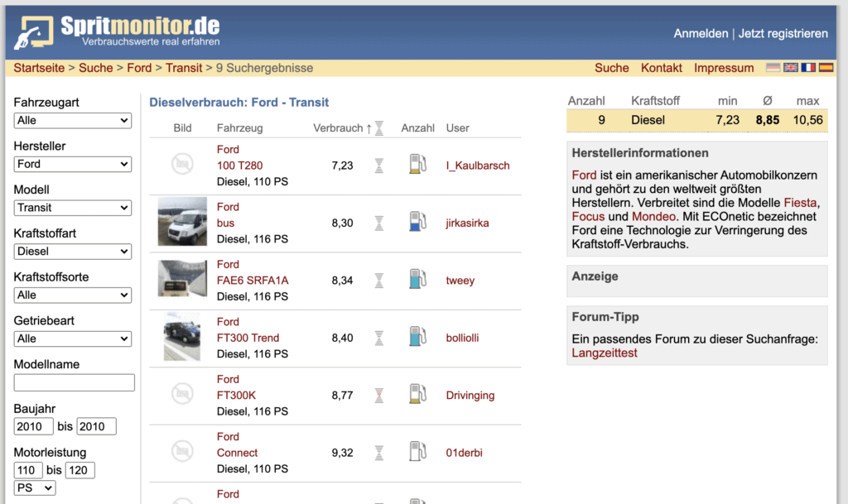The height and width of the screenshot is (504, 848).
Task: Open the white Ford bus photo
Action: pos(182,222)
